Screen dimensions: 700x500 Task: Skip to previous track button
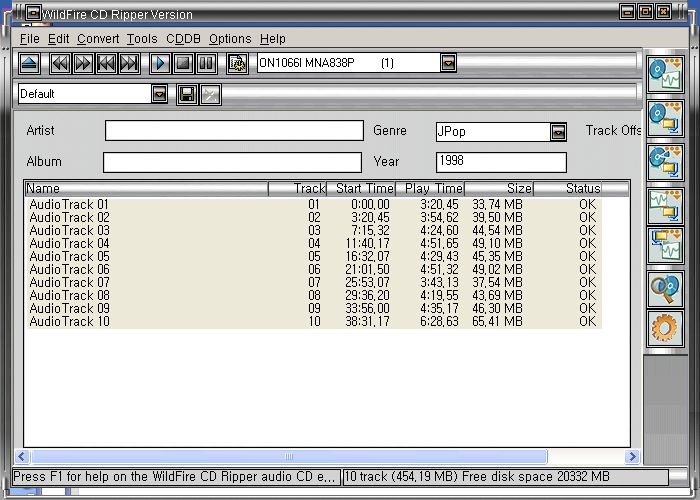106,63
